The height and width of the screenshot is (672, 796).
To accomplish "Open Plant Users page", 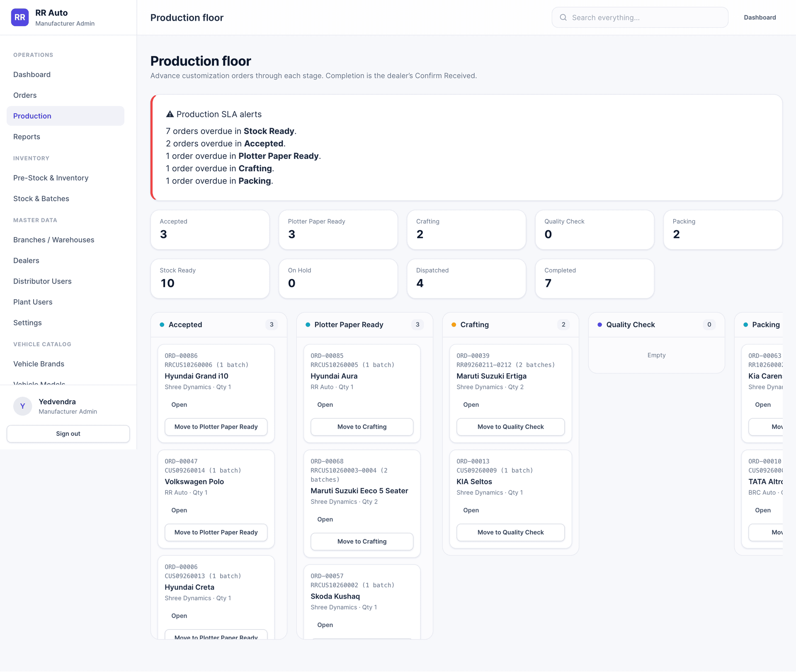I will point(66,302).
